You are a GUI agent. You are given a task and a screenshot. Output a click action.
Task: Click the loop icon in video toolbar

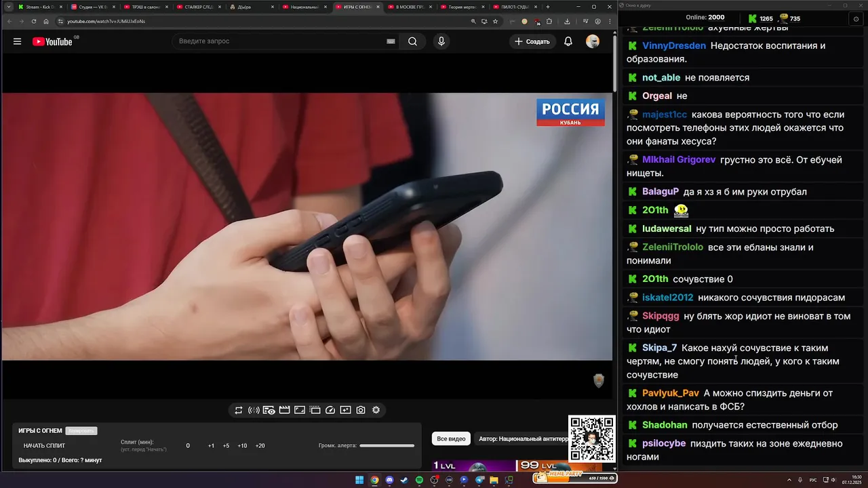coord(239,410)
